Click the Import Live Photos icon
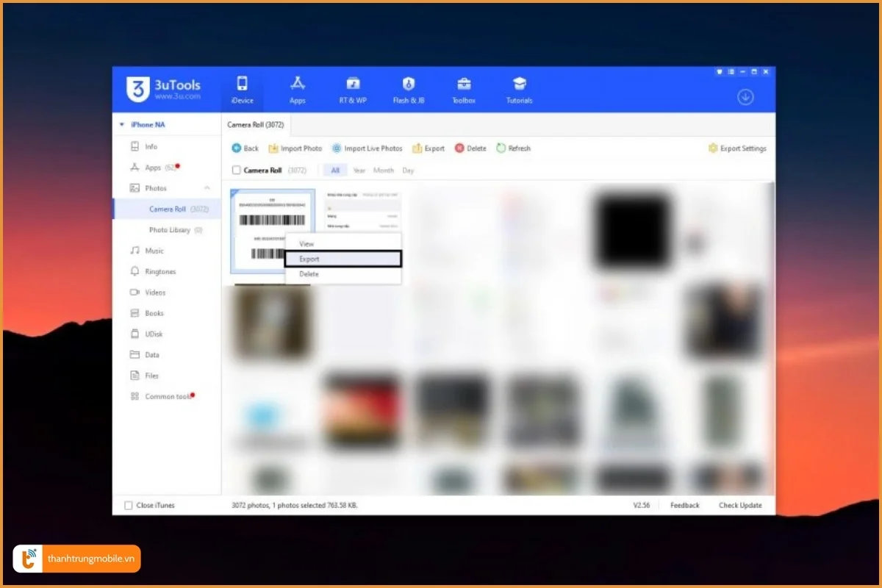 click(337, 148)
